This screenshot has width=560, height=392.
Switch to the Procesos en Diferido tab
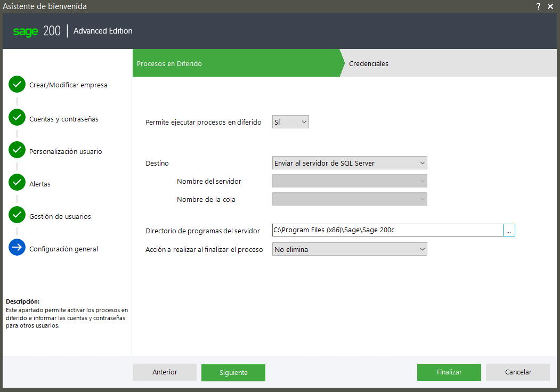(236, 63)
